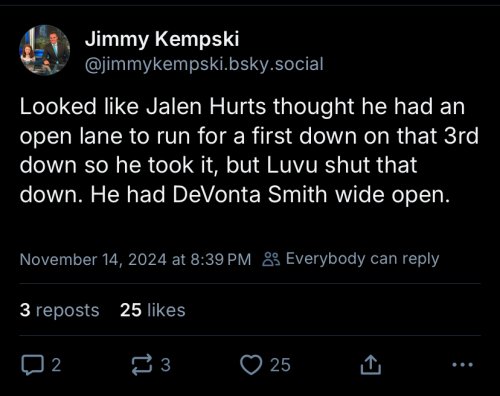Viewport: 500px width, 396px height.
Task: Click the repost arrows icon
Action: coord(142,365)
